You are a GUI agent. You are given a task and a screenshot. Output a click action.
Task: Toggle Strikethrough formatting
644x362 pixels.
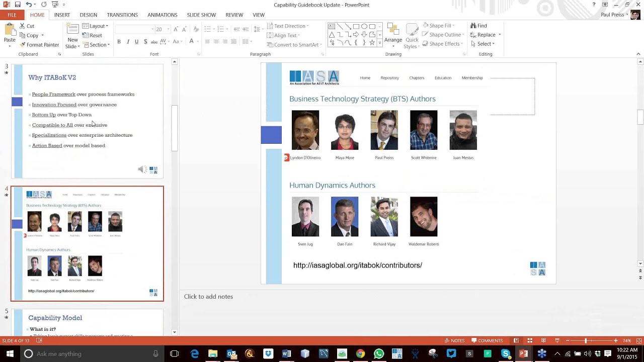pyautogui.click(x=154, y=42)
